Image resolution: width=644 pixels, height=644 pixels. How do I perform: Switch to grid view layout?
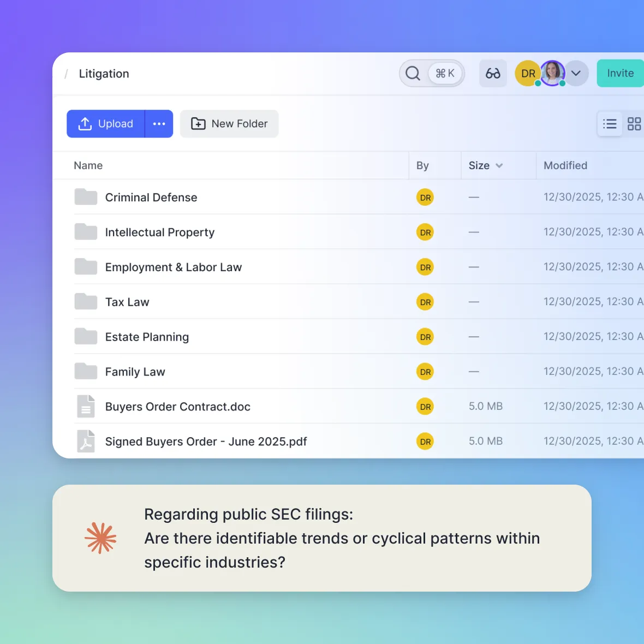tap(634, 124)
